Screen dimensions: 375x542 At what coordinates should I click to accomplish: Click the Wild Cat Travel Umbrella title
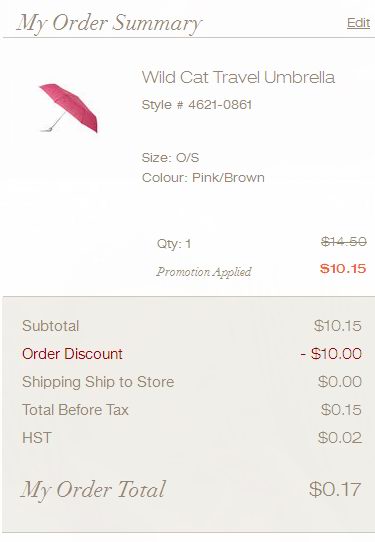(238, 77)
